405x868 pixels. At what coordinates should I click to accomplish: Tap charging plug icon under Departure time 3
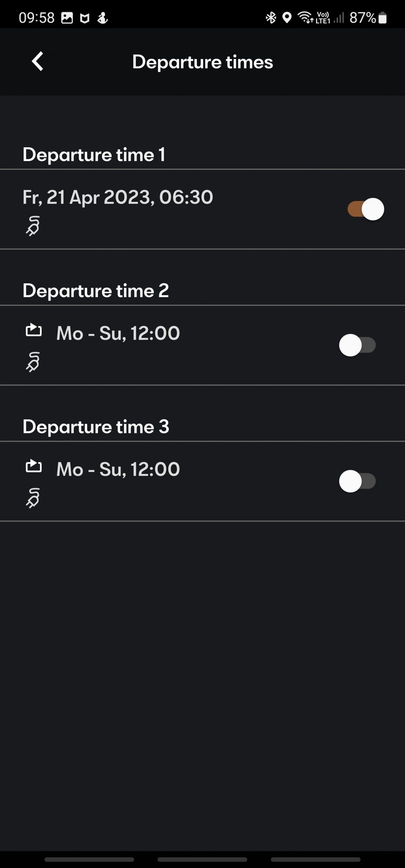point(33,498)
